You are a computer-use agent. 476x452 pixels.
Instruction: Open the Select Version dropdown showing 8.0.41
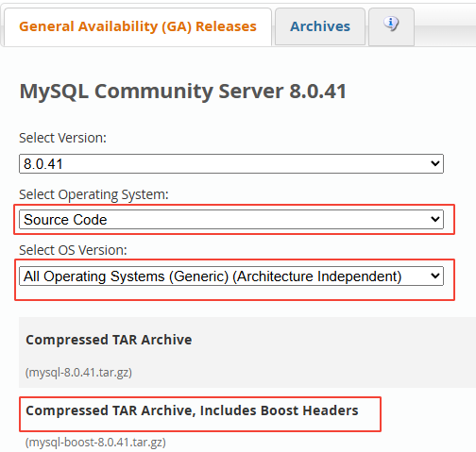(231, 163)
